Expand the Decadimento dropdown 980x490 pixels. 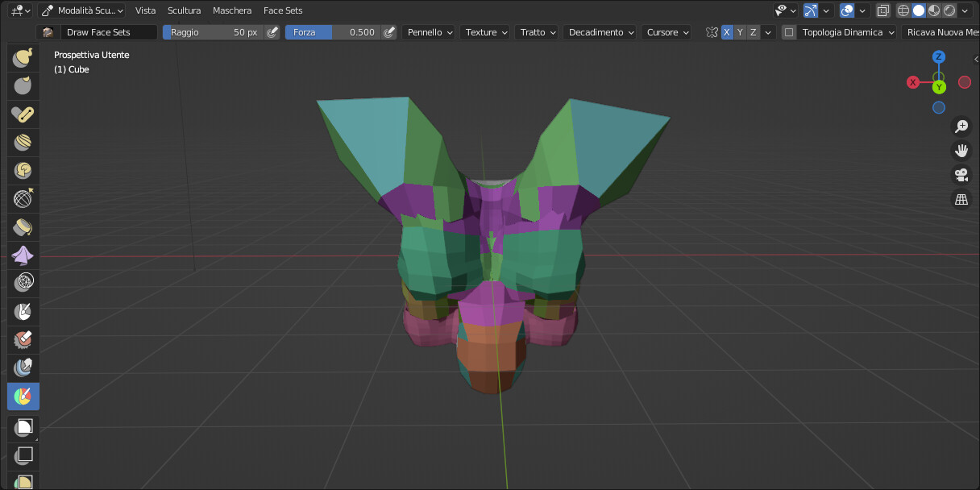(599, 32)
